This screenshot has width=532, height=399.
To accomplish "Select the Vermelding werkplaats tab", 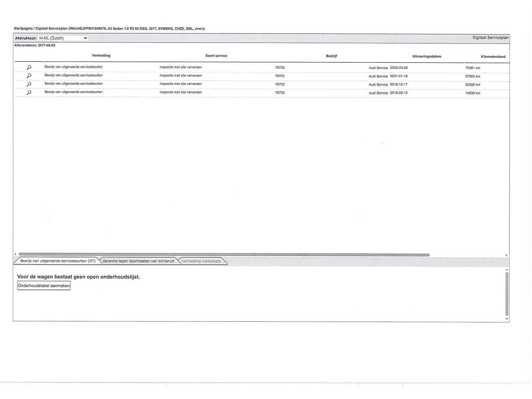I will 201,261.
